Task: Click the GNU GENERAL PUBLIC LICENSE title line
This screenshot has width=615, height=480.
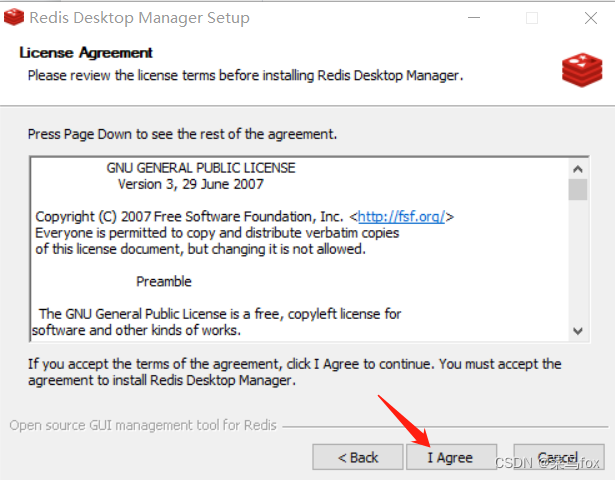Action: (x=201, y=168)
